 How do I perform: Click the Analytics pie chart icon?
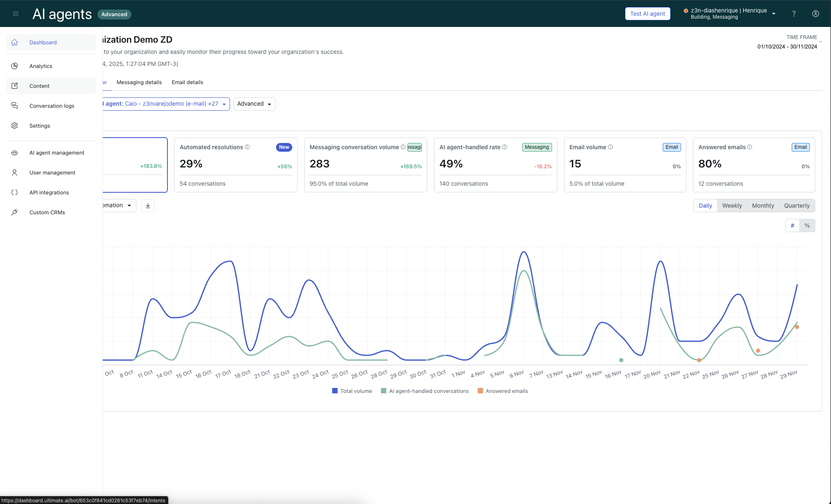pos(15,66)
